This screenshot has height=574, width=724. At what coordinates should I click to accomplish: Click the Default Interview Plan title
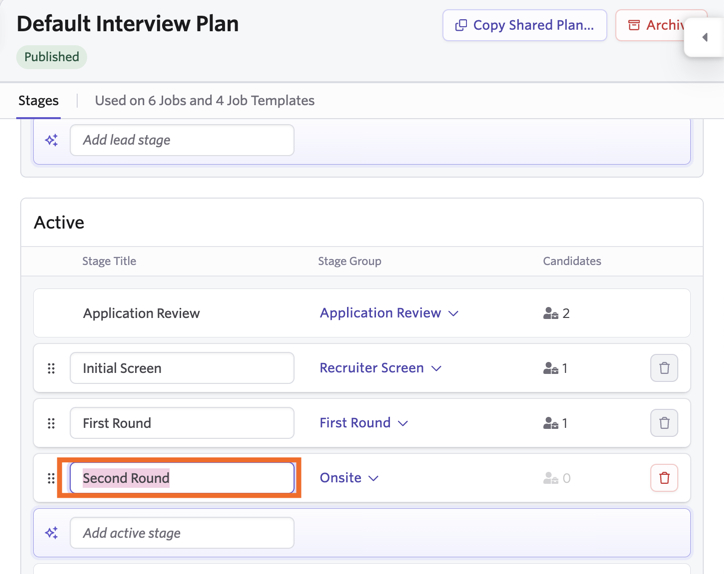pos(128,24)
